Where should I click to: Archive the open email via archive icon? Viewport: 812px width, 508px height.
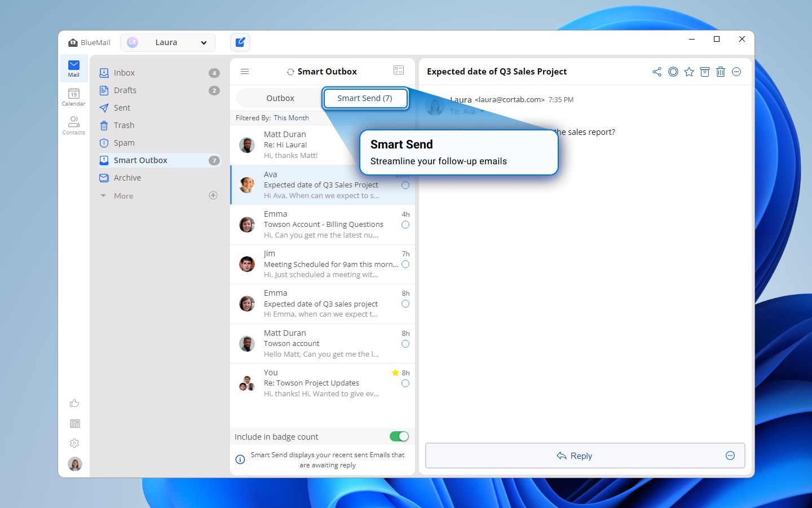[x=704, y=72]
